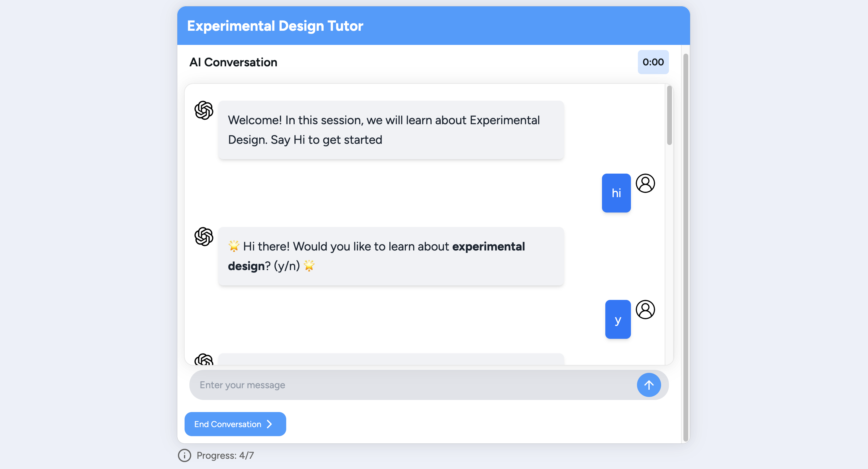Click the 0:00 timer badge
868x469 pixels.
tap(653, 62)
